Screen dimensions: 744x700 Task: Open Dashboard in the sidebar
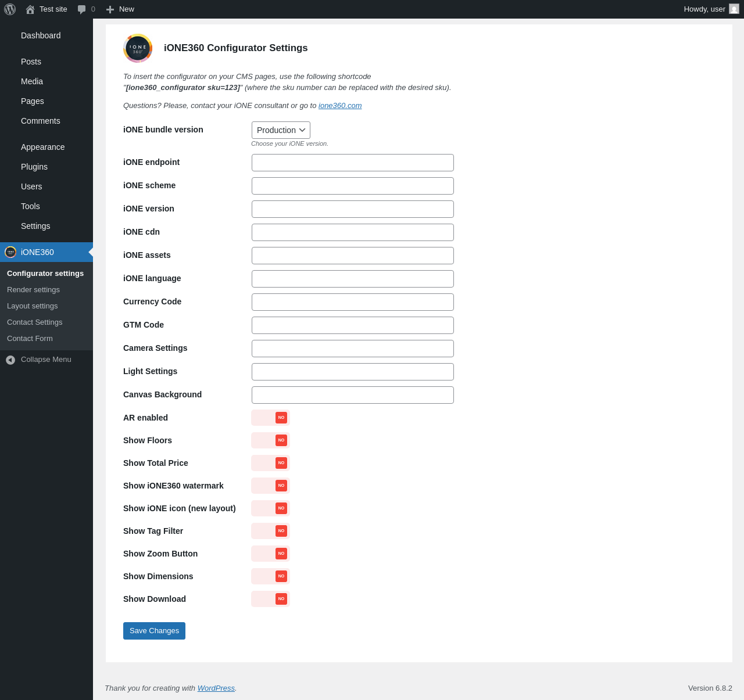tap(46, 35)
